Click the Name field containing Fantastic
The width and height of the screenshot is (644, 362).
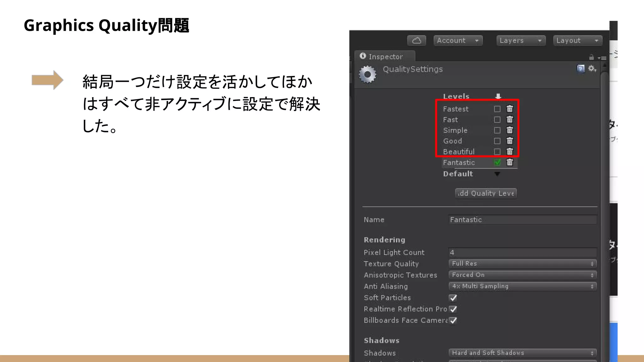click(x=523, y=220)
